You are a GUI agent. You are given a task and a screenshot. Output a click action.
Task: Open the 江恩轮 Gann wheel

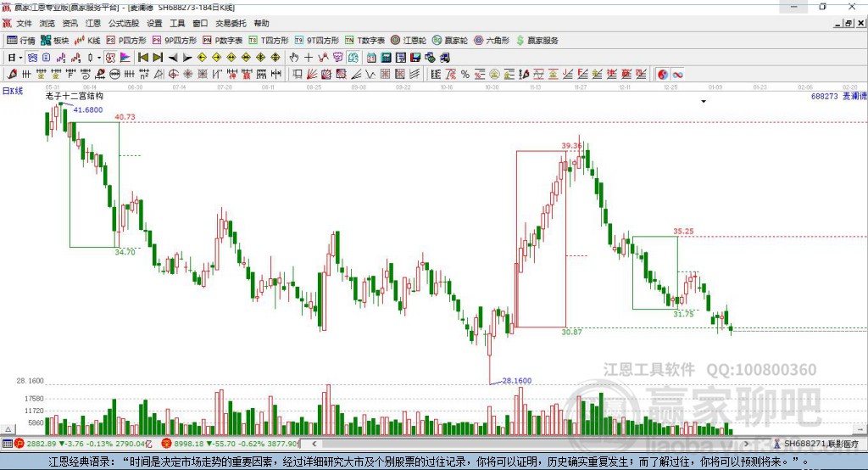(409, 41)
